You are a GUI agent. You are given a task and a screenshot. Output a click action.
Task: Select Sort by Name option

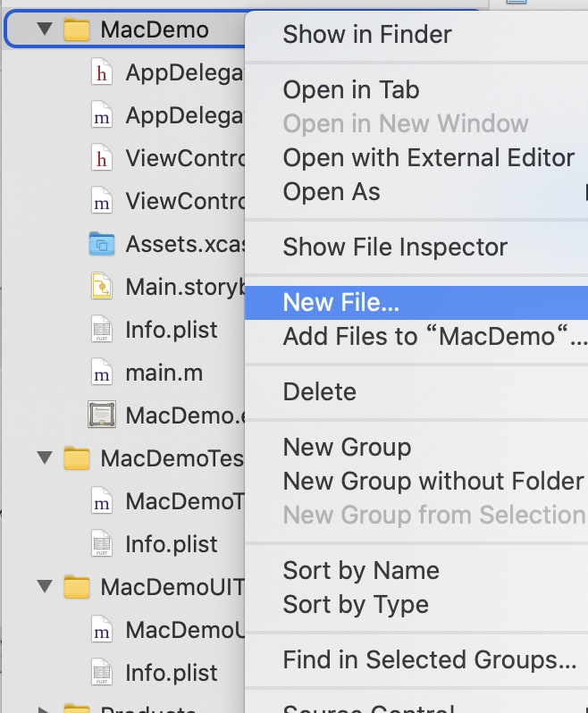361,570
